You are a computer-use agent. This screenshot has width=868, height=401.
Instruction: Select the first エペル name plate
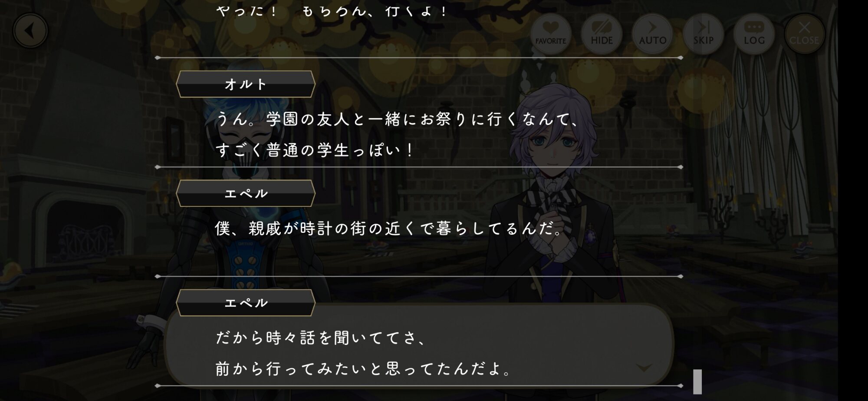[x=246, y=193]
